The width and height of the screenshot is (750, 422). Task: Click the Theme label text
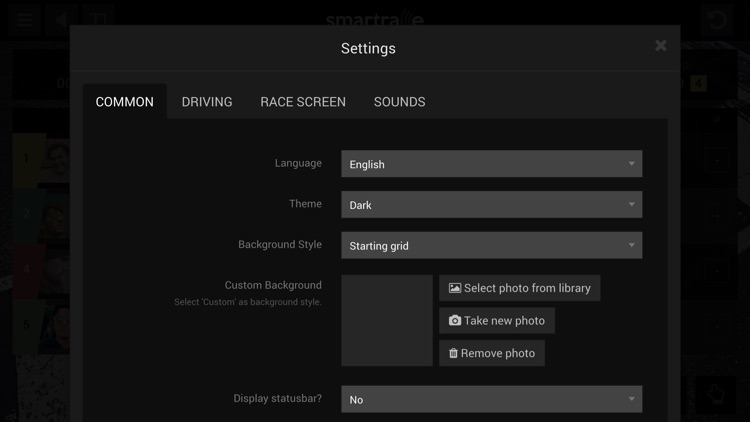point(305,204)
